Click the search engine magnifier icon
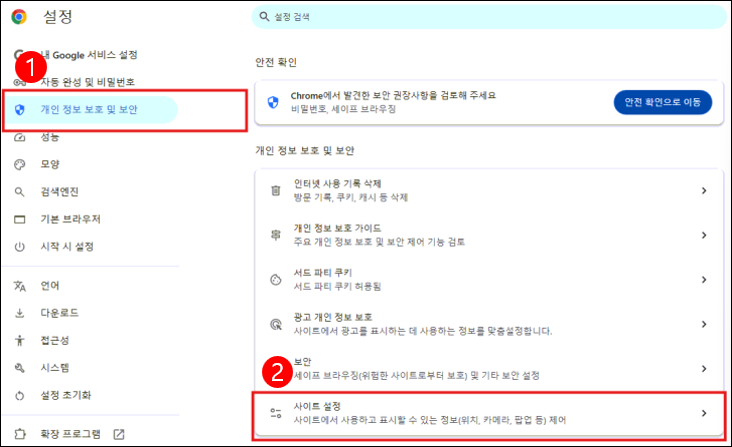This screenshot has width=732, height=447. coord(19,192)
